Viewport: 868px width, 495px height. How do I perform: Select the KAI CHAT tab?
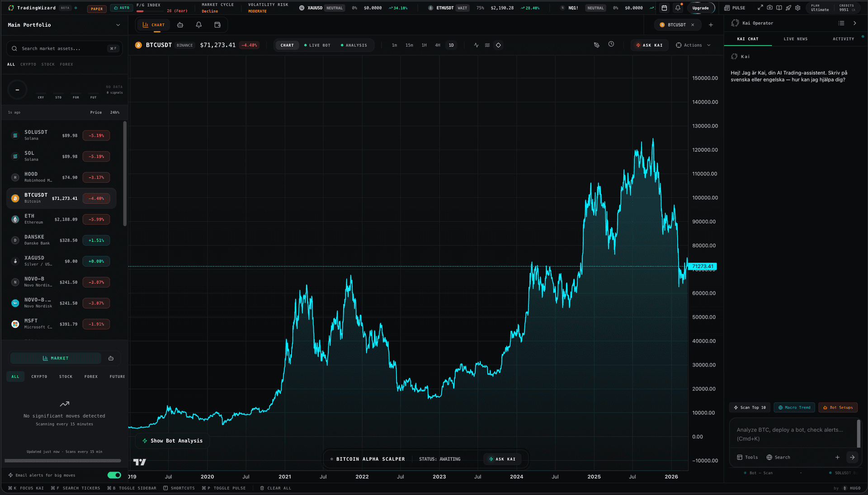tap(748, 39)
